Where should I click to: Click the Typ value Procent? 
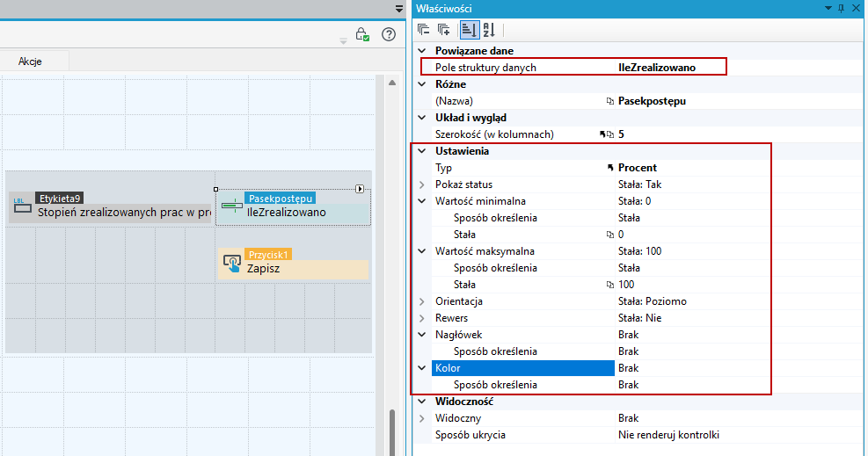(638, 168)
